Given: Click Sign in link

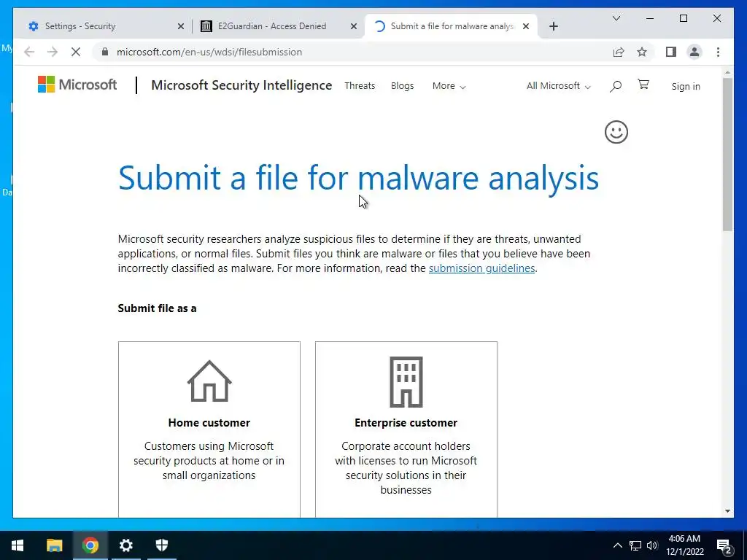Looking at the screenshot, I should [x=686, y=86].
